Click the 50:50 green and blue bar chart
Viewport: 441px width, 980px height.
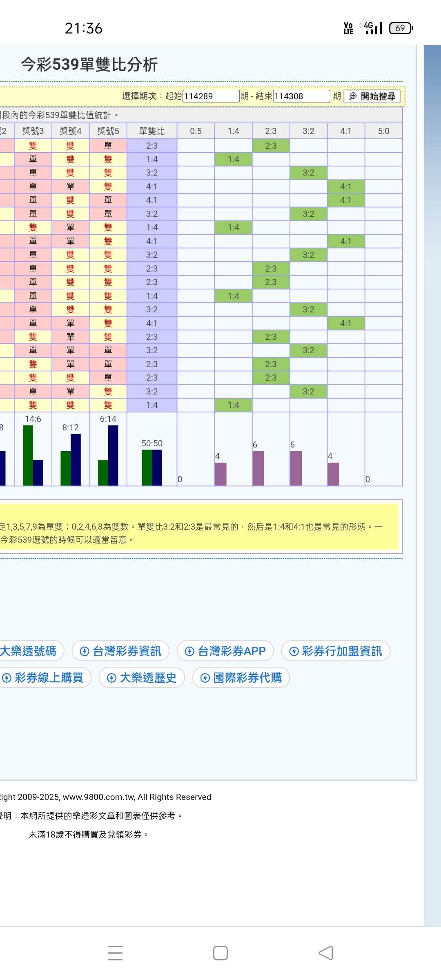152,468
